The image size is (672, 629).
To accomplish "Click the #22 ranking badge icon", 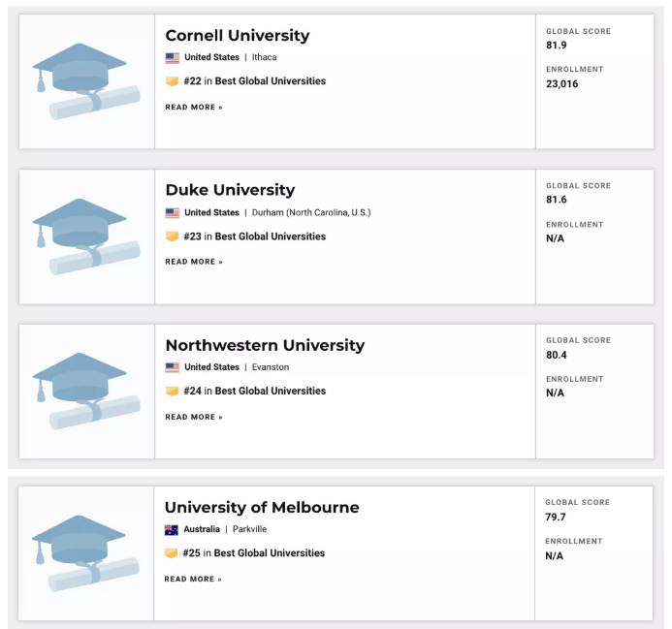I will (172, 81).
